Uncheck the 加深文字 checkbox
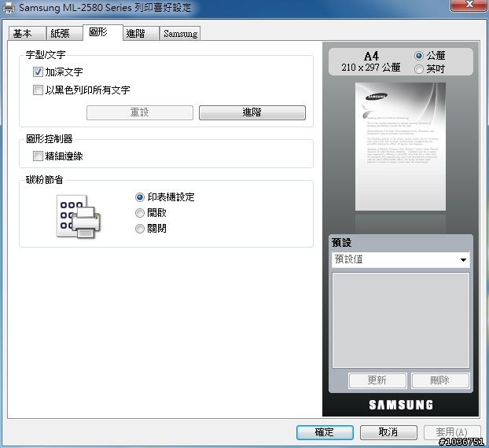The width and height of the screenshot is (489, 448). click(38, 72)
